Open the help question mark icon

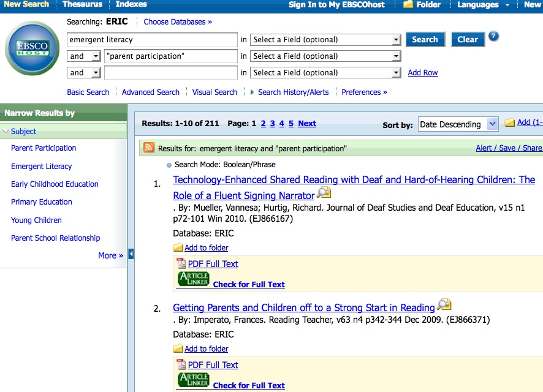tap(493, 36)
